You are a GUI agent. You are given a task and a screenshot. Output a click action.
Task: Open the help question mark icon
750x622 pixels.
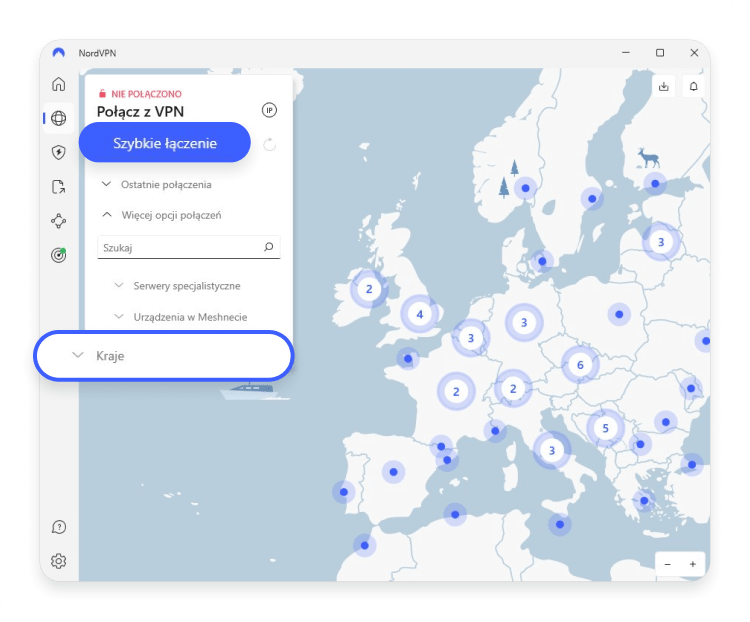pos(58,527)
